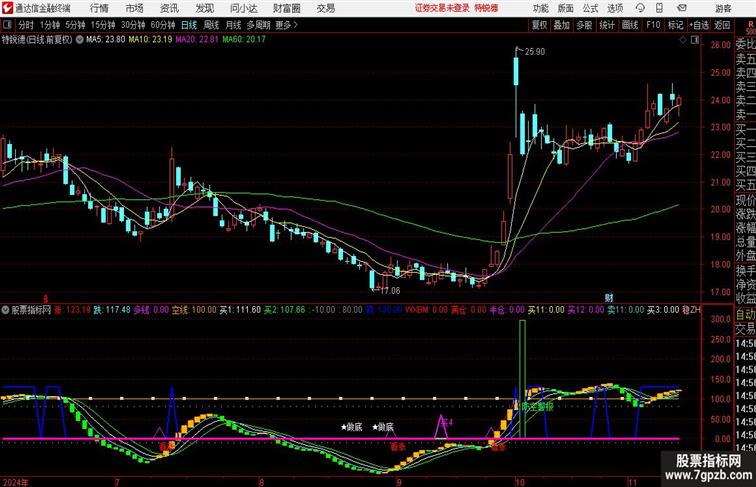
Task: Open the 公式 menu
Action: click(590, 8)
